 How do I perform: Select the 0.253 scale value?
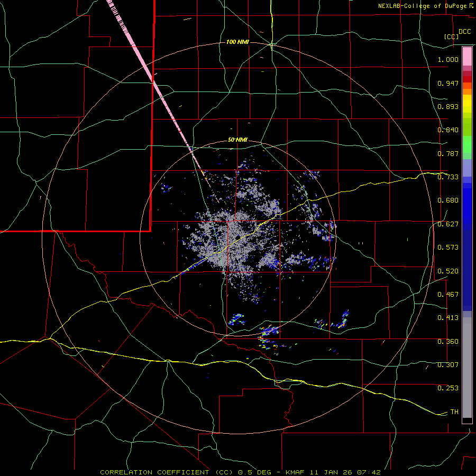pos(448,388)
